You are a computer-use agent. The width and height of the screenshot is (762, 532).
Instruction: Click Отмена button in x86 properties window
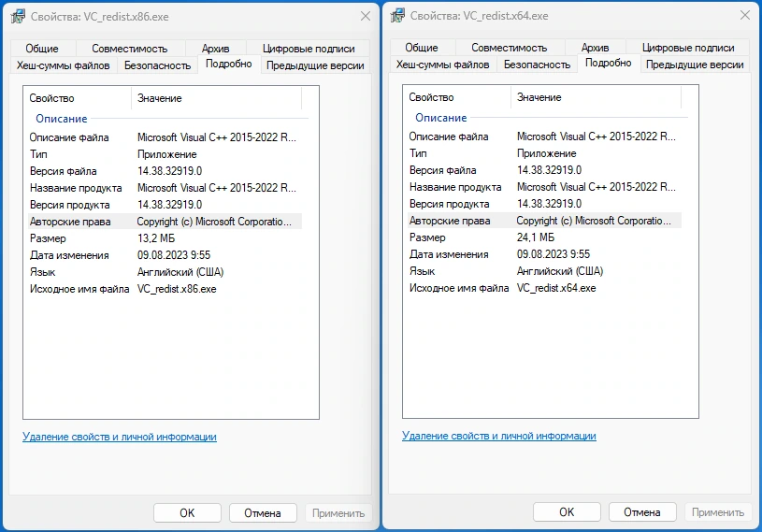tap(263, 513)
